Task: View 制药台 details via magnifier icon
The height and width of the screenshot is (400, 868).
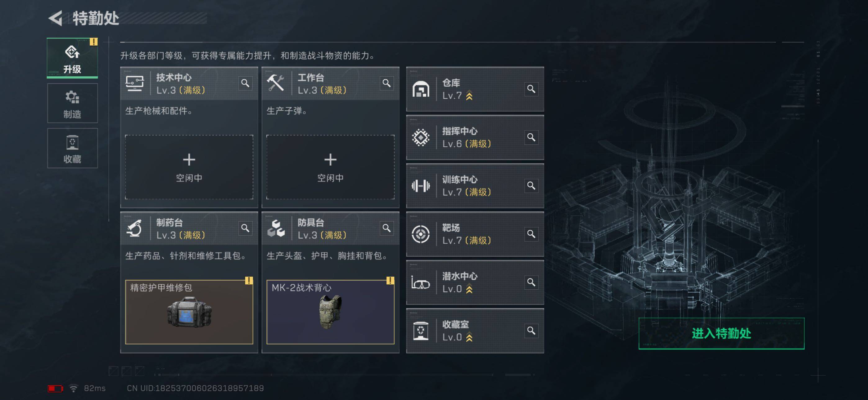Action: (245, 228)
